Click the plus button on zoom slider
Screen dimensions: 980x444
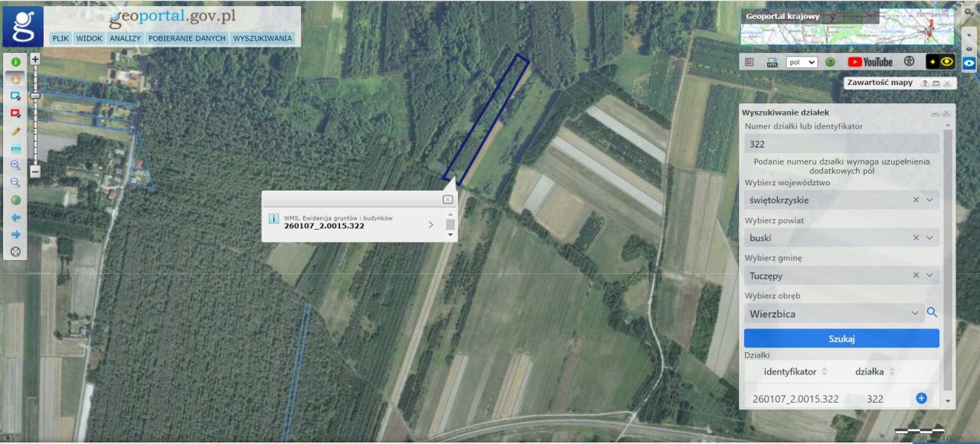coord(35,58)
